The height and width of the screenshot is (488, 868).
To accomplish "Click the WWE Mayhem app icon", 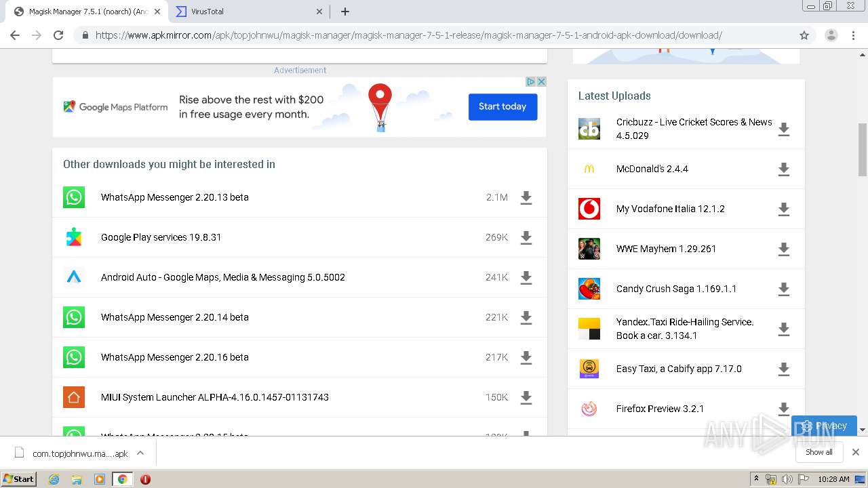I will pyautogui.click(x=589, y=249).
